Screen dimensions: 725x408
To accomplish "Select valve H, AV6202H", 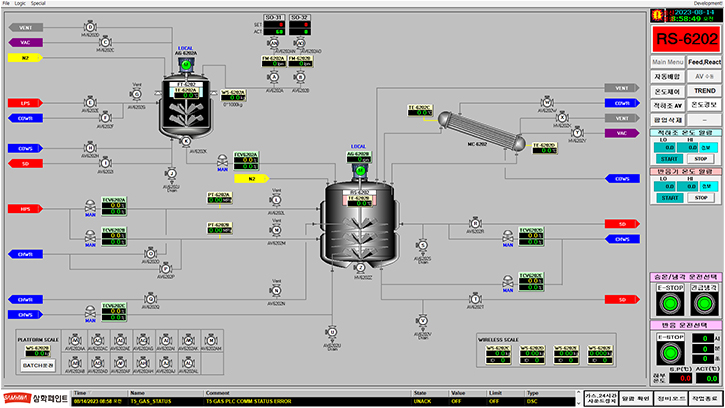I will click(90, 148).
